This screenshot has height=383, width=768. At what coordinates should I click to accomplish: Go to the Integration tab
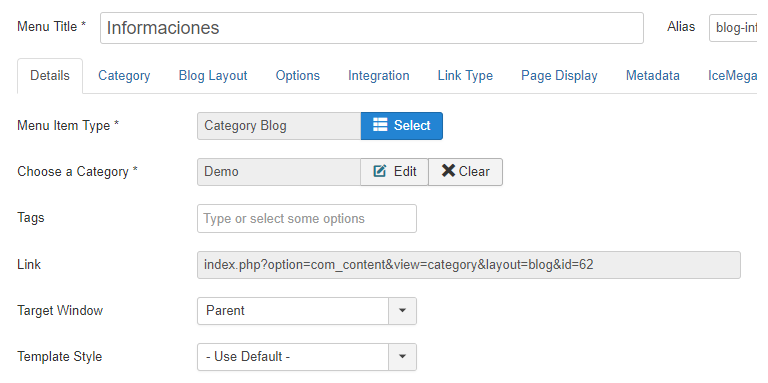pyautogui.click(x=379, y=76)
